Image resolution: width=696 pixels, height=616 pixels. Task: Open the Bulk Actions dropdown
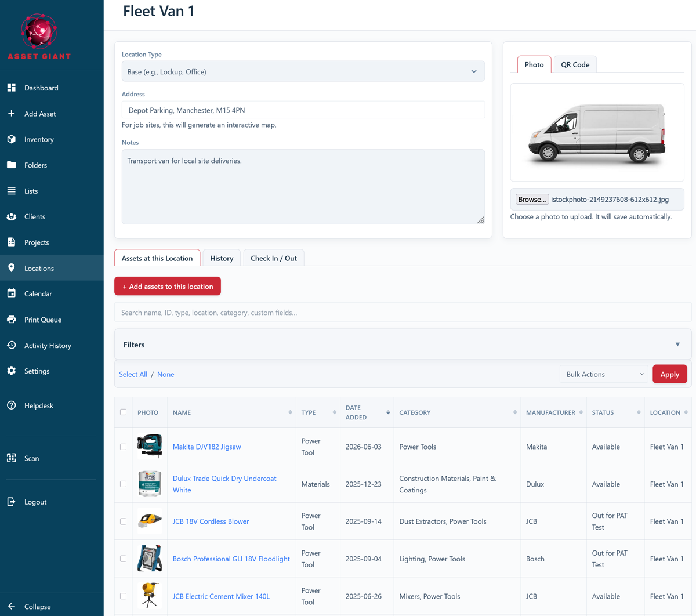[604, 374]
